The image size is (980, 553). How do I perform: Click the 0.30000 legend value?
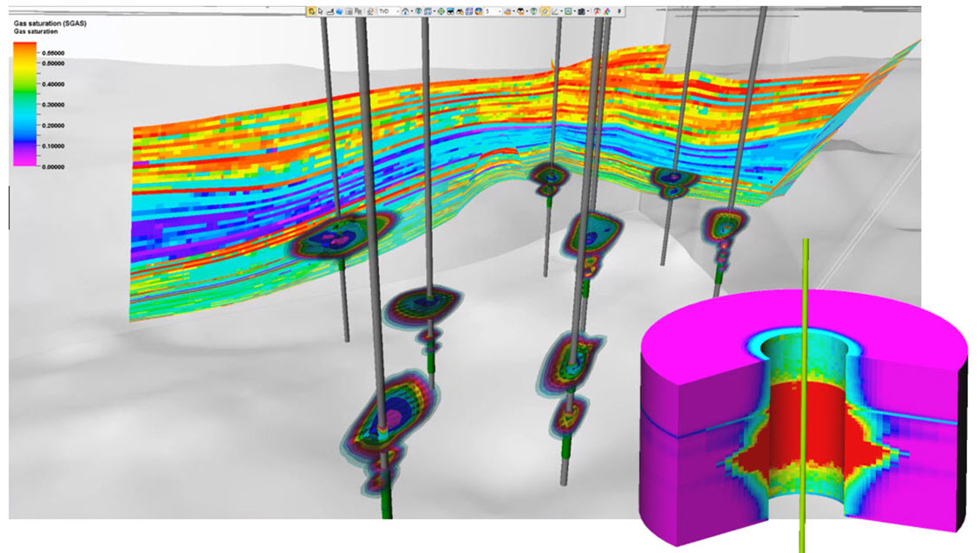pos(53,104)
